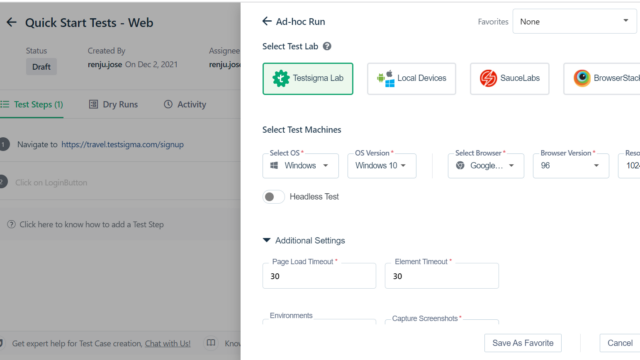
Task: Toggle the Headless Test switch
Action: (x=273, y=197)
